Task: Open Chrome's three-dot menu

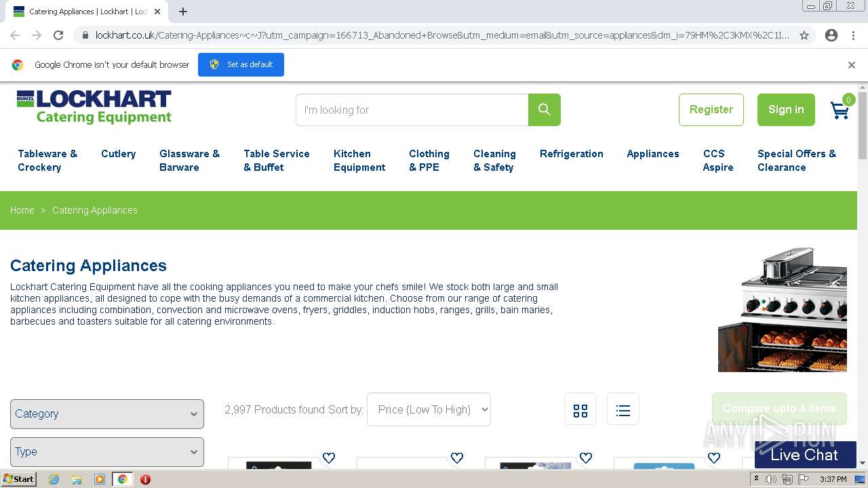Action: (x=853, y=35)
